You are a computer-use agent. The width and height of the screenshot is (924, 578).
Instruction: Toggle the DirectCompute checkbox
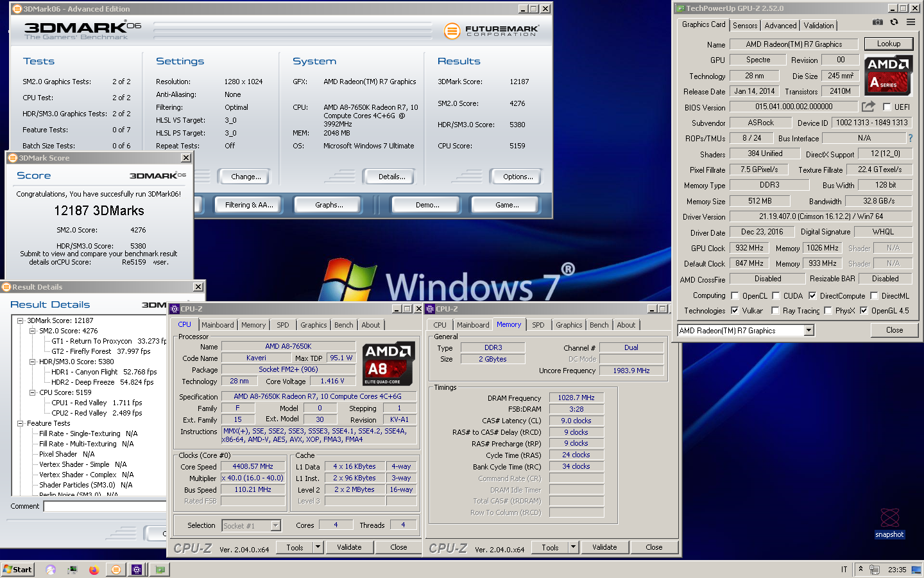pos(812,296)
